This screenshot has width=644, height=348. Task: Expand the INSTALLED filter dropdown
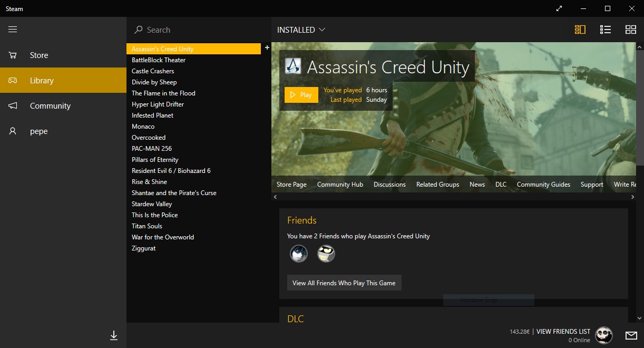click(x=301, y=30)
